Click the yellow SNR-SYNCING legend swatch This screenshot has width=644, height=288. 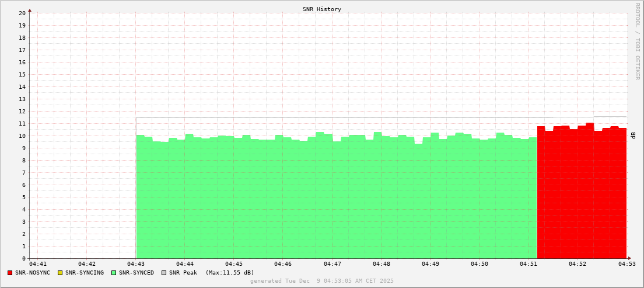point(60,273)
